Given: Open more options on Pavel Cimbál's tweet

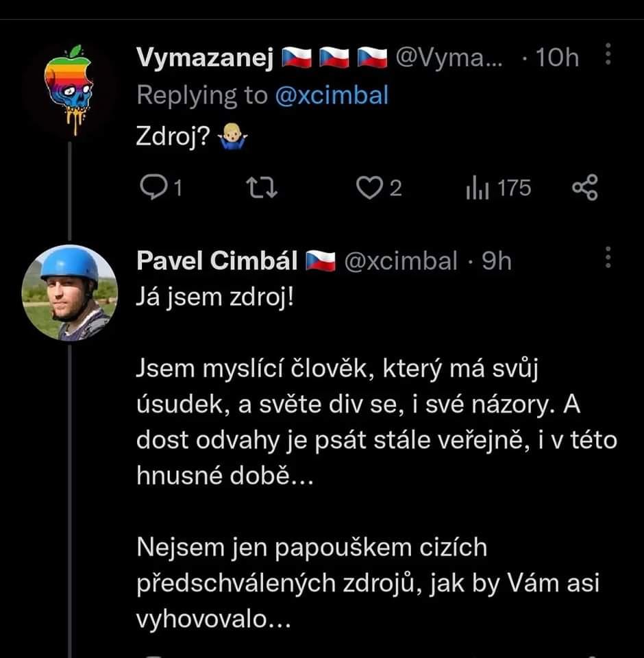Looking at the screenshot, I should [x=608, y=258].
